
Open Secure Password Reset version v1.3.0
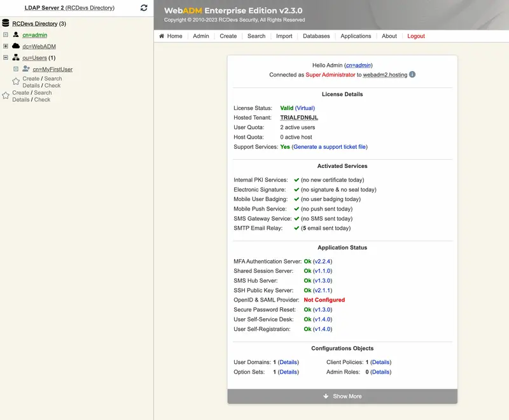coord(323,310)
